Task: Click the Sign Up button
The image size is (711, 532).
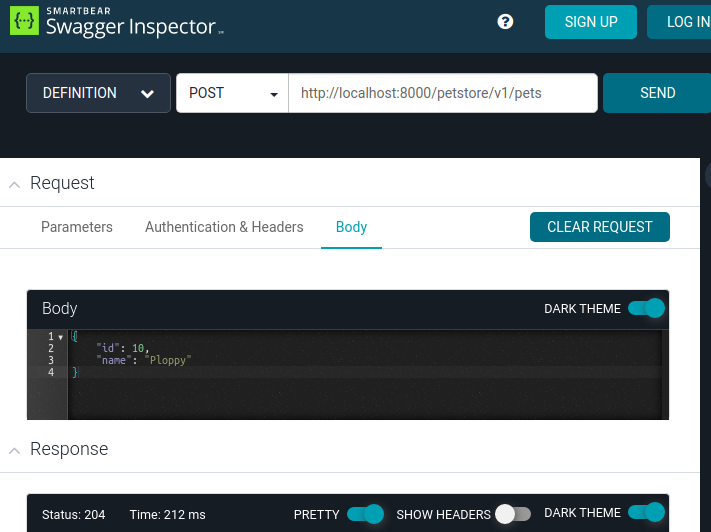Action: (590, 22)
